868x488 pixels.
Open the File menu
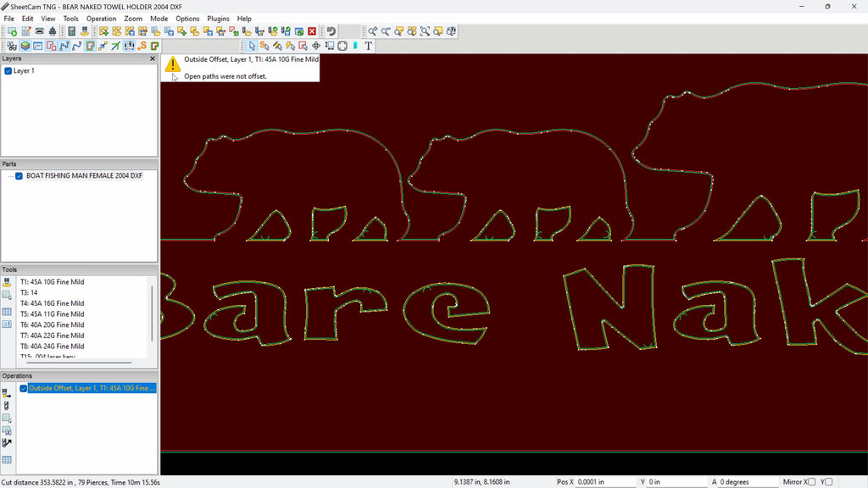tap(8, 19)
